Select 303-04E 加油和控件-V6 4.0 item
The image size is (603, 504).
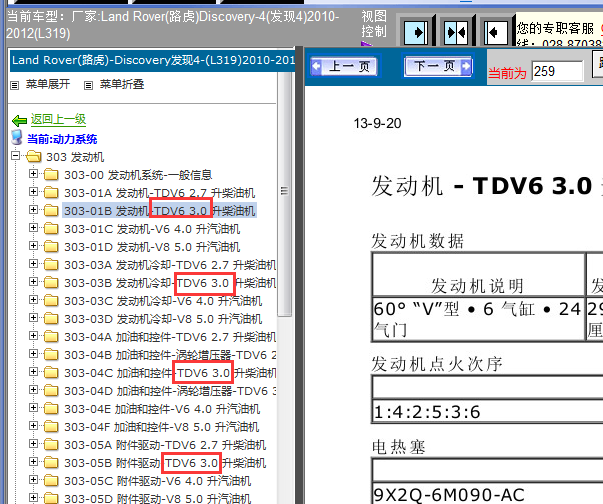162,409
